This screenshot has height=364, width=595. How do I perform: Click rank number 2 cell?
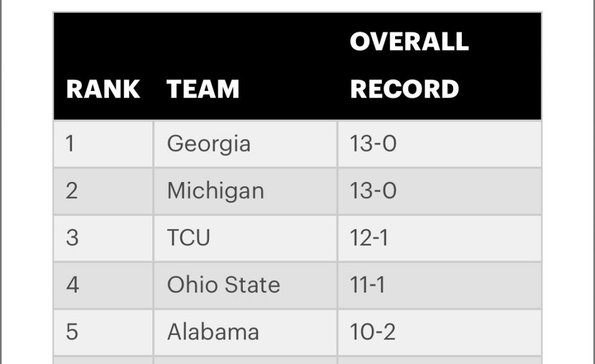pyautogui.click(x=71, y=191)
